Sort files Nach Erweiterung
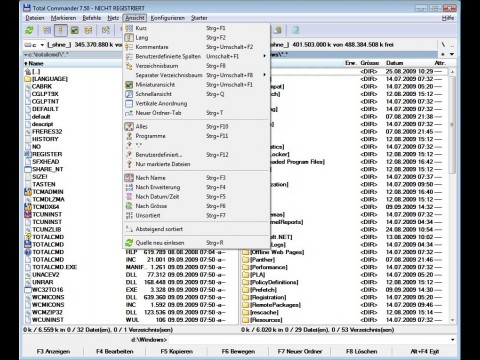Screen dimensions: 480x360 pos(196,187)
